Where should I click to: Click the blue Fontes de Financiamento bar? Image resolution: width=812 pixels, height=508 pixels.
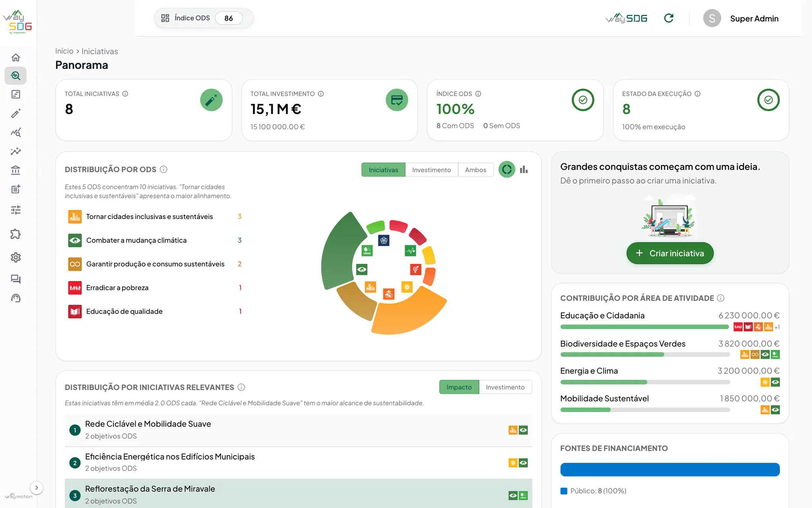coord(670,470)
